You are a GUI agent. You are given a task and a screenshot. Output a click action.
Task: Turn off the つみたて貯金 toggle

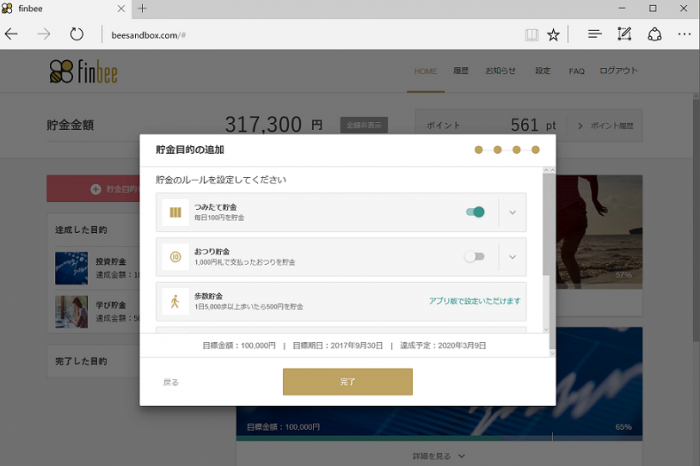[475, 212]
